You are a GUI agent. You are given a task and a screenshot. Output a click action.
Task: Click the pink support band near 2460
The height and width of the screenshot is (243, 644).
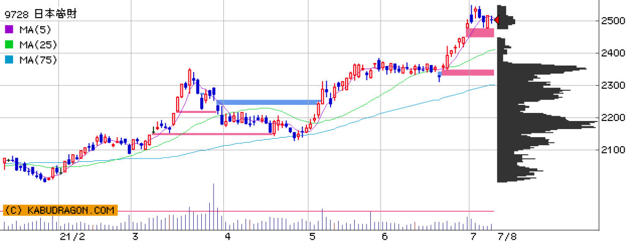[480, 33]
